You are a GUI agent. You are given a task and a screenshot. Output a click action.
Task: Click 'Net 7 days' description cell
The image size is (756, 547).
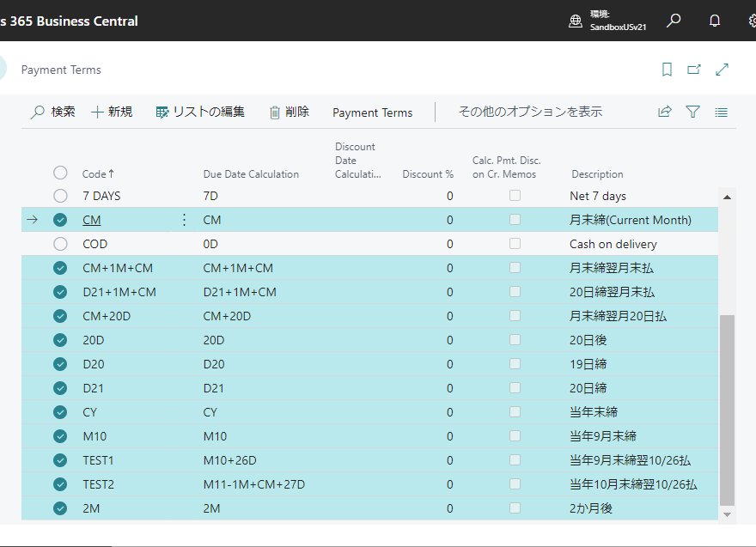tap(598, 196)
